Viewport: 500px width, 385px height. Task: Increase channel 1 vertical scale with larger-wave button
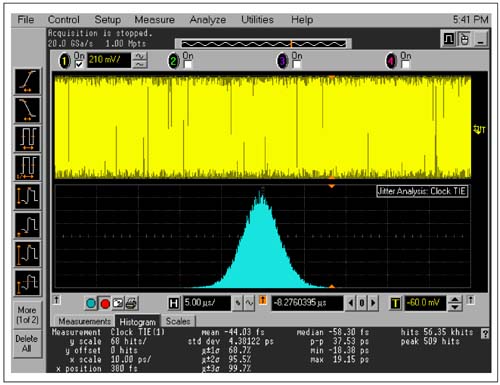tap(140, 56)
